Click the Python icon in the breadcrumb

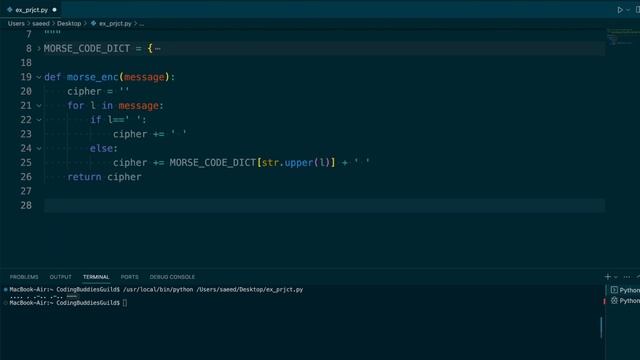[93, 24]
